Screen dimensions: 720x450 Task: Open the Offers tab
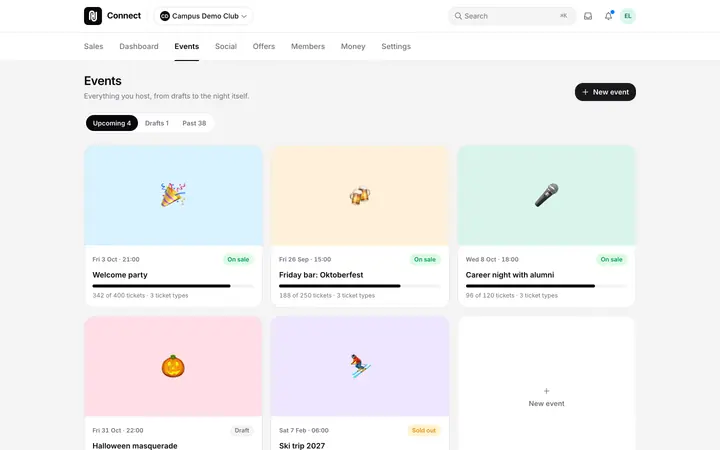pyautogui.click(x=264, y=46)
